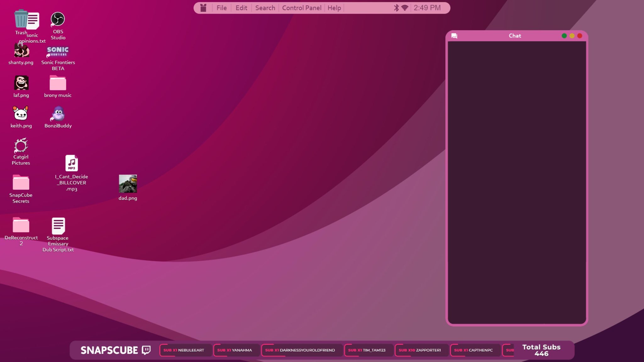Image resolution: width=644 pixels, height=362 pixels.
Task: Open keith.png image file
Action: [x=21, y=113]
